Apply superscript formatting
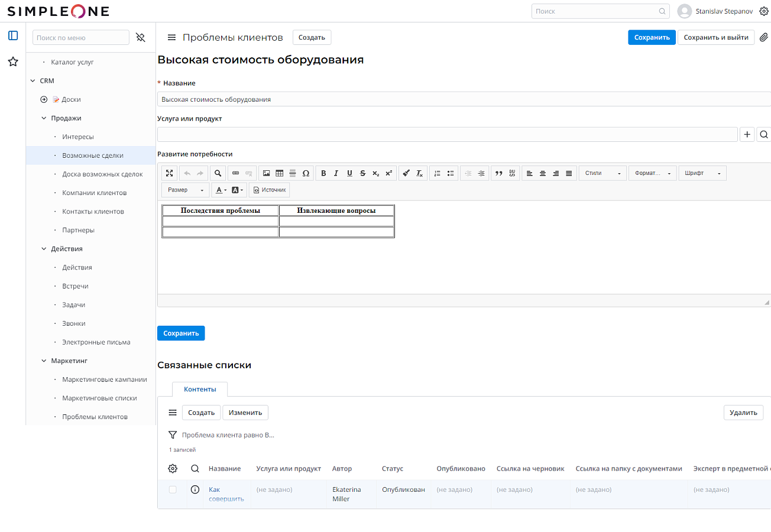 pyautogui.click(x=388, y=173)
